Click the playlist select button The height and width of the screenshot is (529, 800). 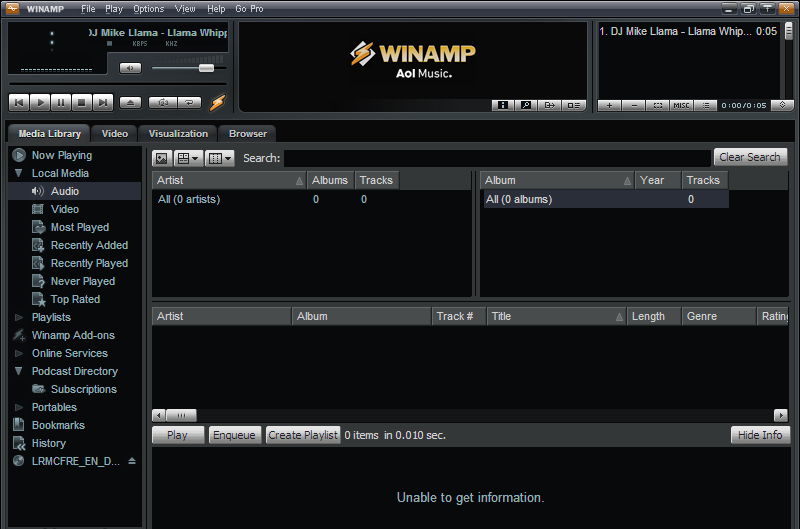click(x=658, y=105)
